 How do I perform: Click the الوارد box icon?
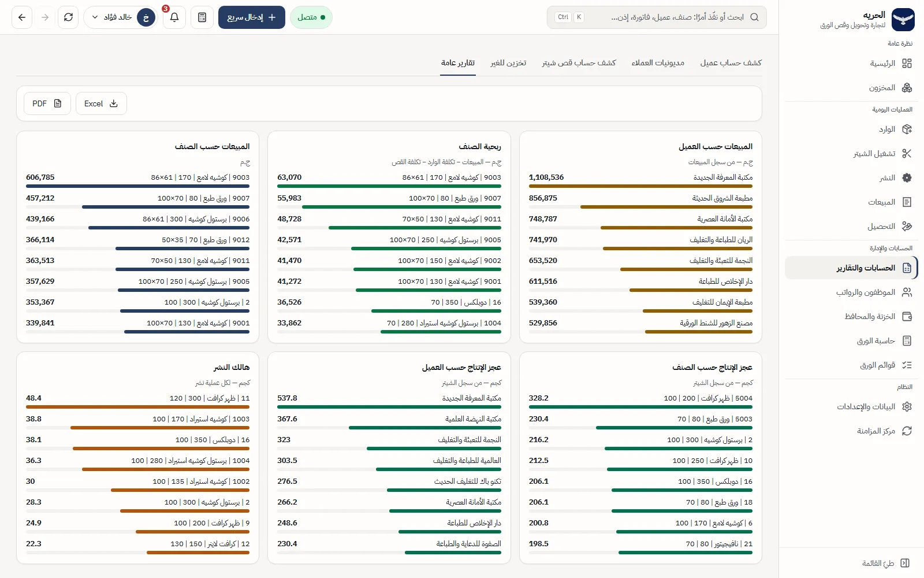coord(907,129)
